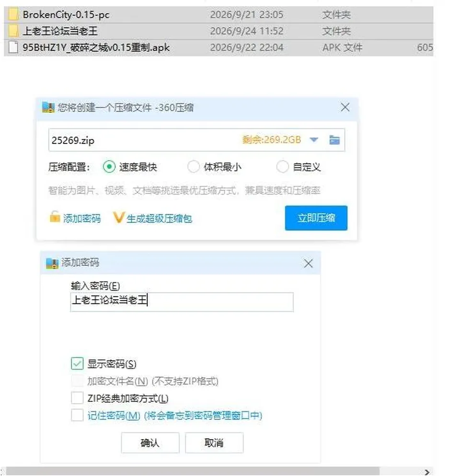Open the browse folder icon beside 25269.zip

334,140
